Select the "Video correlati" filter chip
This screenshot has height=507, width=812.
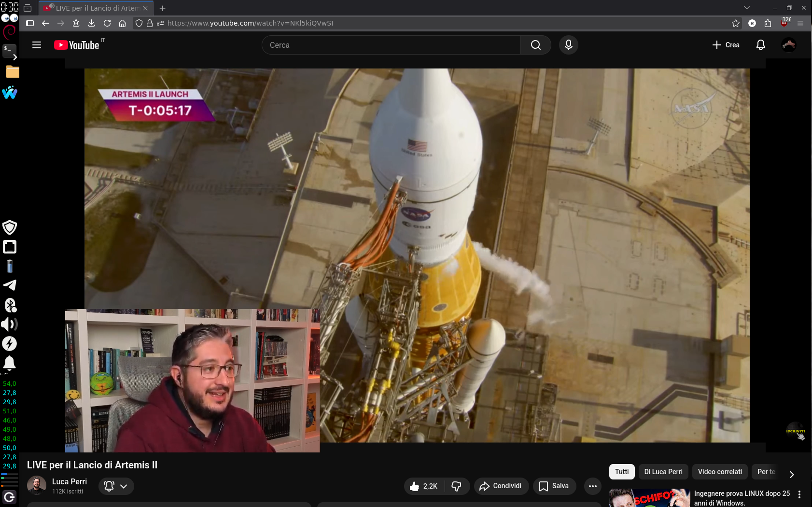click(x=719, y=472)
